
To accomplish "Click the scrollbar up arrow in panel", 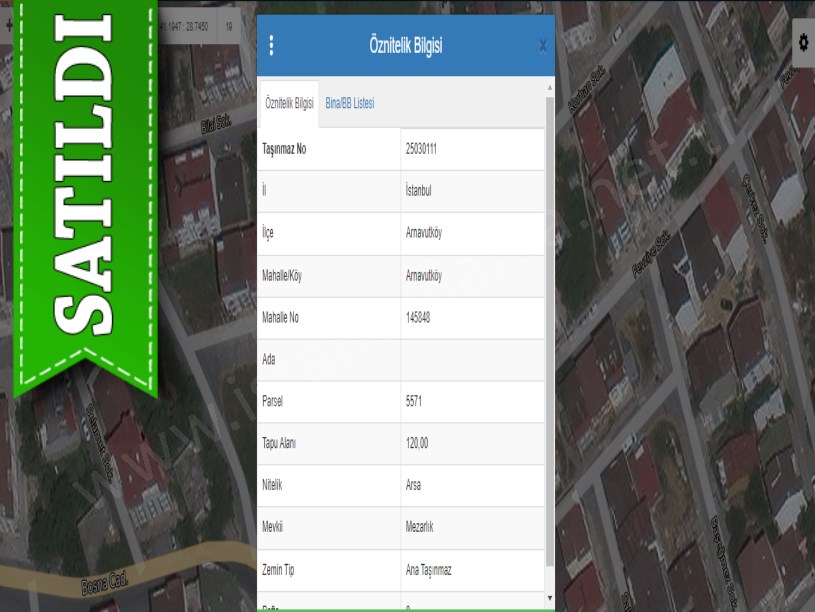I will coord(549,88).
